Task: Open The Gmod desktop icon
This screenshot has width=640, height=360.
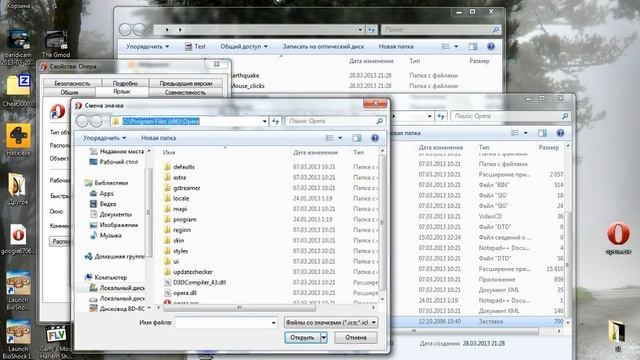Action: (56, 44)
